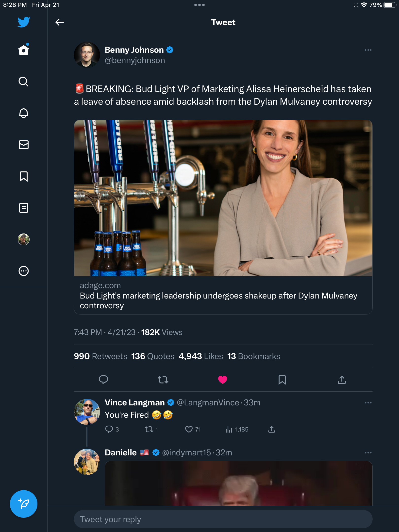Image resolution: width=399 pixels, height=532 pixels.
Task: Tap the Tweet your reply field
Action: point(223,519)
